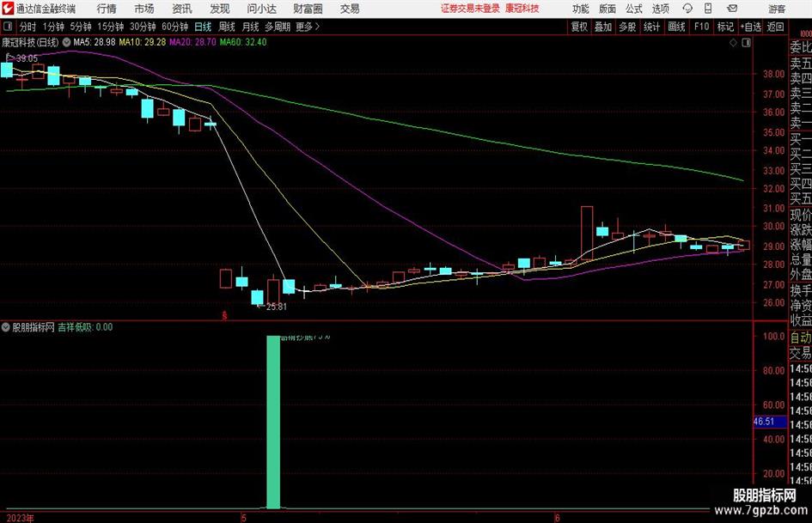
Task: Open the 版面 menu
Action: 607,9
